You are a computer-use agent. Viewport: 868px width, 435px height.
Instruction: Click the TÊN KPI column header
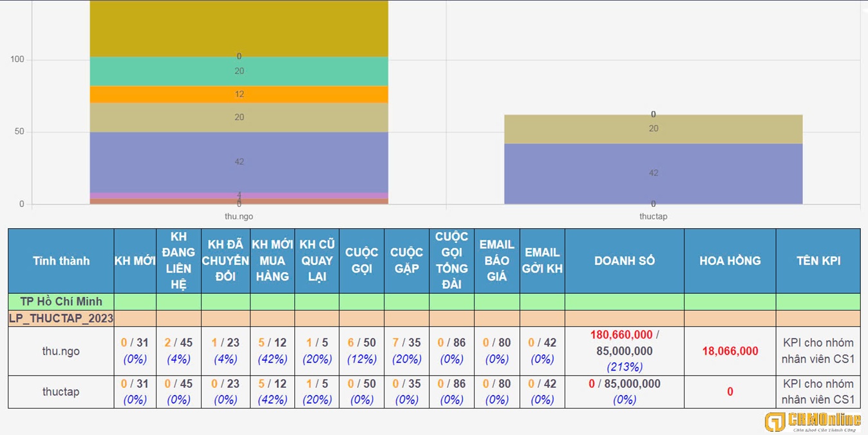coord(817,261)
